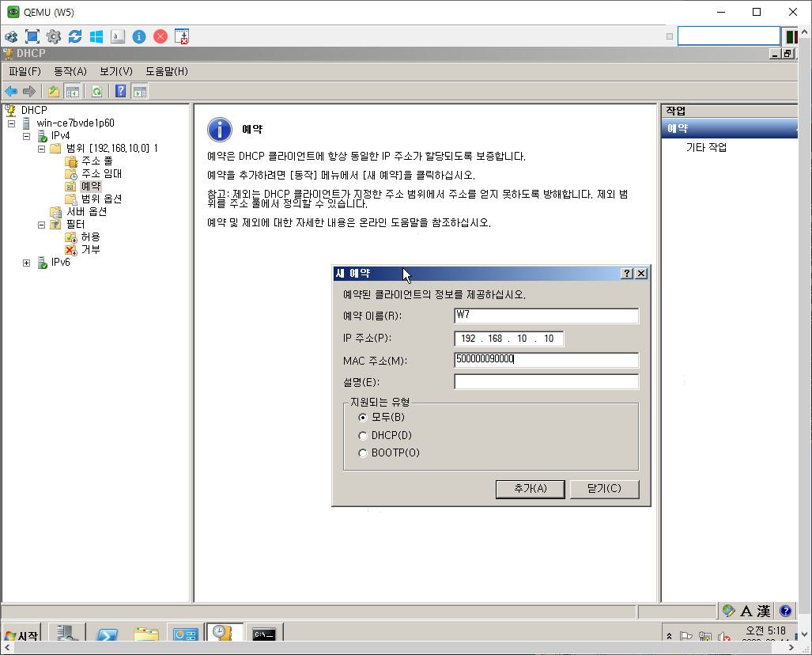Click the taskbar clock 오전 5:18
The width and height of the screenshot is (812, 655).
tap(765, 630)
